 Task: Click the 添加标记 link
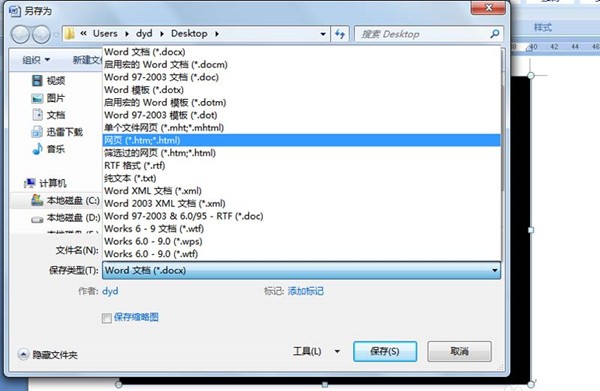point(305,291)
